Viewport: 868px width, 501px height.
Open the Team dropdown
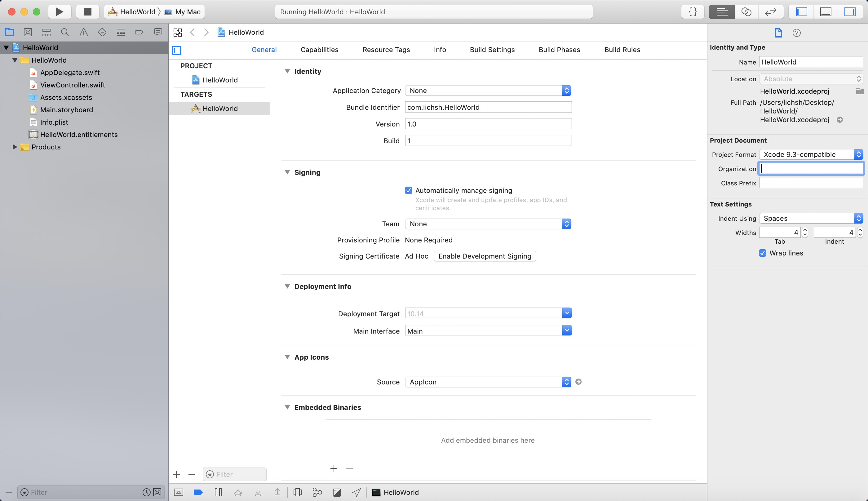(488, 224)
